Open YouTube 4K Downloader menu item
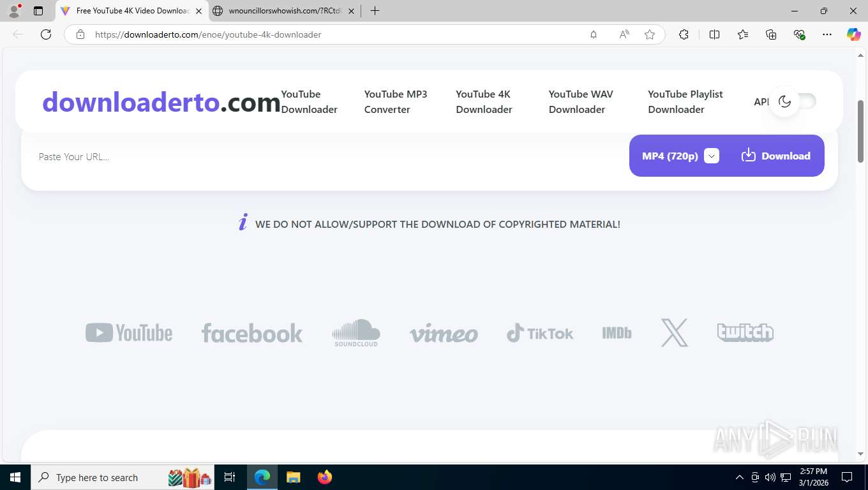Viewport: 868px width, 490px height. click(484, 101)
